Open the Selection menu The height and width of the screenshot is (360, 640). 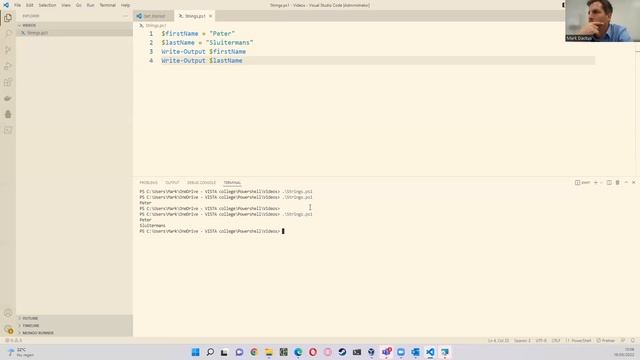coord(47,5)
